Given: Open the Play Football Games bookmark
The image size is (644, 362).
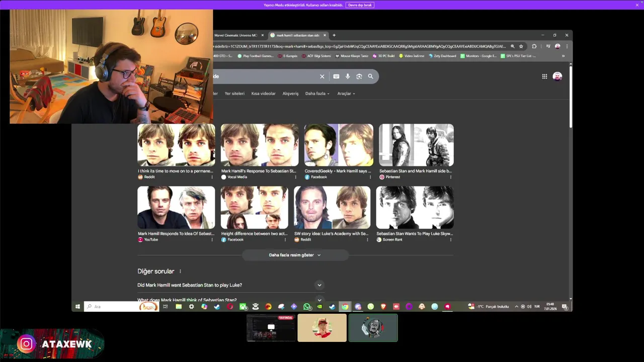Looking at the screenshot, I should (256, 56).
